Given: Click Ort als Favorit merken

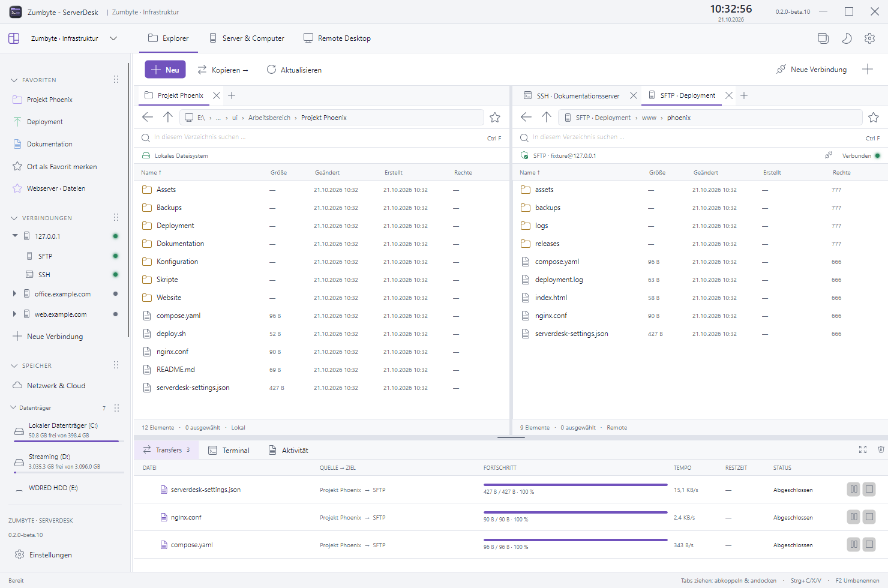Looking at the screenshot, I should point(62,167).
